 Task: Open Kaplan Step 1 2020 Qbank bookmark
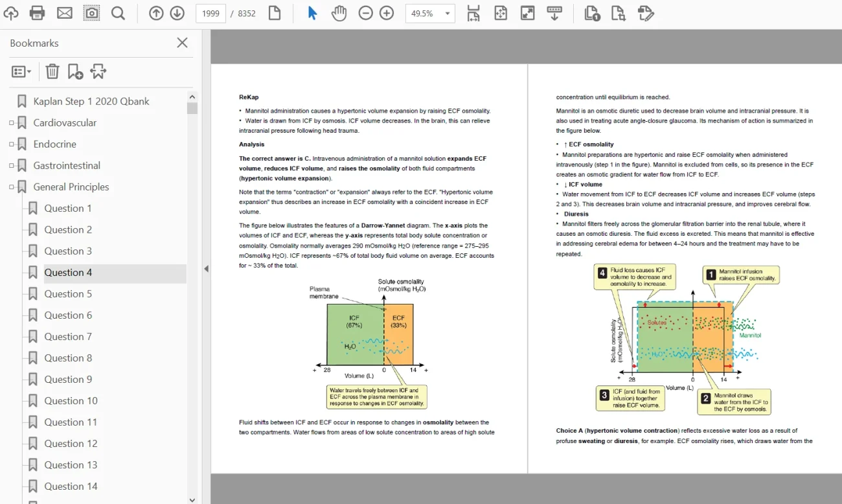pos(91,101)
